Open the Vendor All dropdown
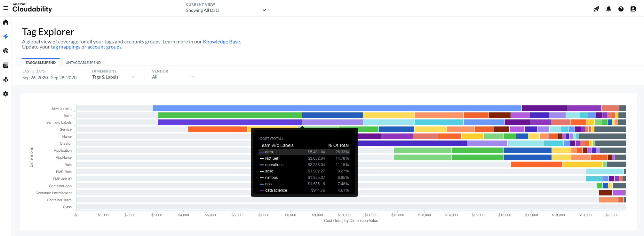Image resolution: width=644 pixels, height=236 pixels. click(173, 77)
